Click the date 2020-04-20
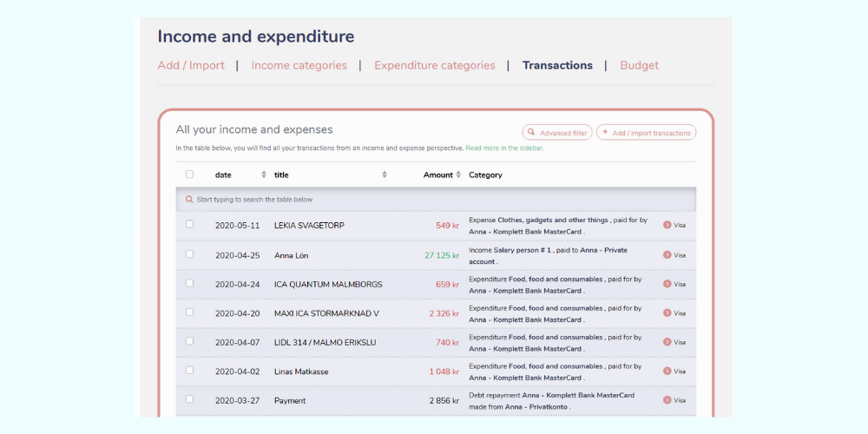 coord(238,314)
